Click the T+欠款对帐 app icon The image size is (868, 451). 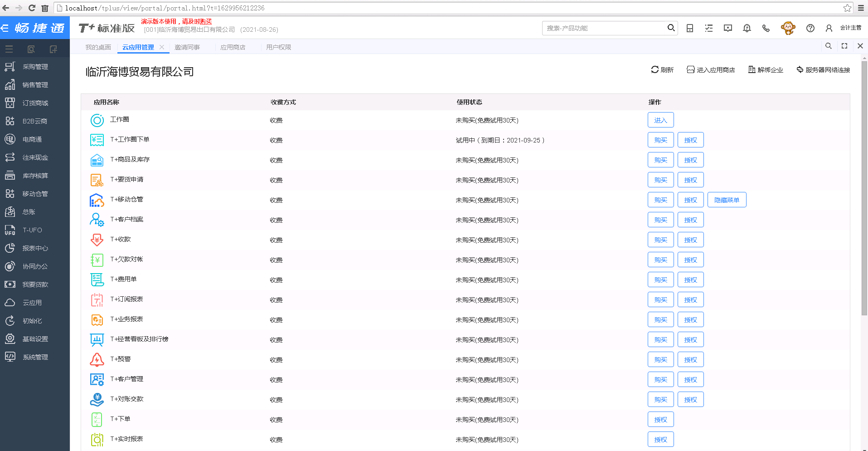click(97, 260)
